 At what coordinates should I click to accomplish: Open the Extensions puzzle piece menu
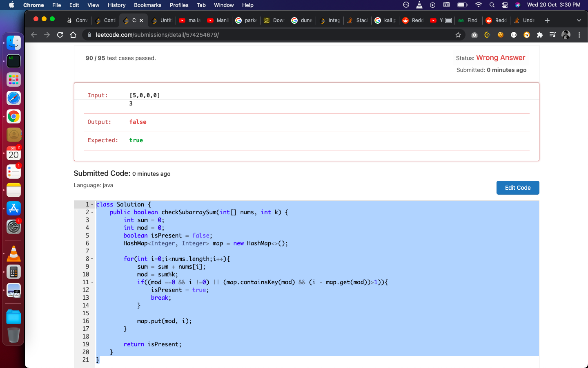pyautogui.click(x=540, y=35)
